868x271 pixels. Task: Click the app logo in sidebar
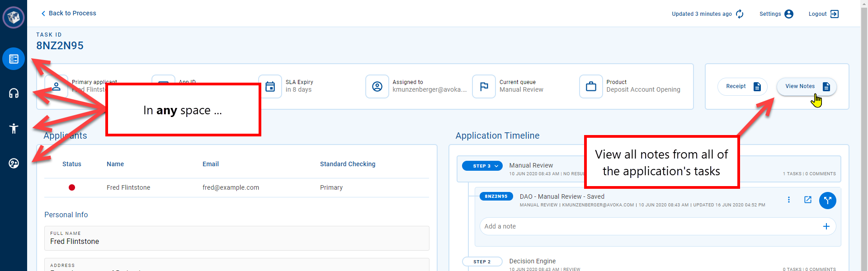tap(14, 18)
